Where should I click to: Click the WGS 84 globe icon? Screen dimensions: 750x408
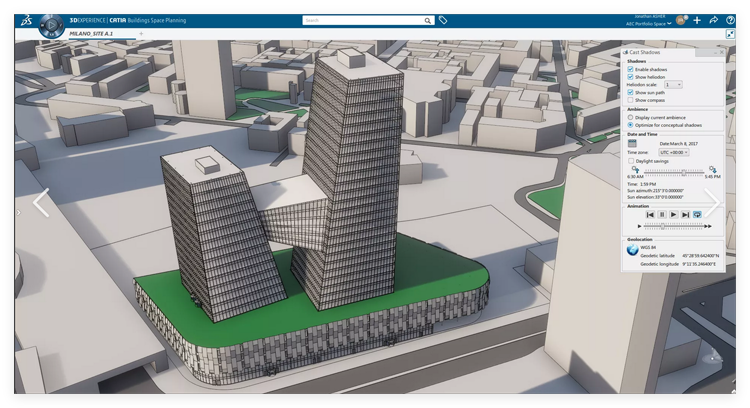pyautogui.click(x=632, y=249)
